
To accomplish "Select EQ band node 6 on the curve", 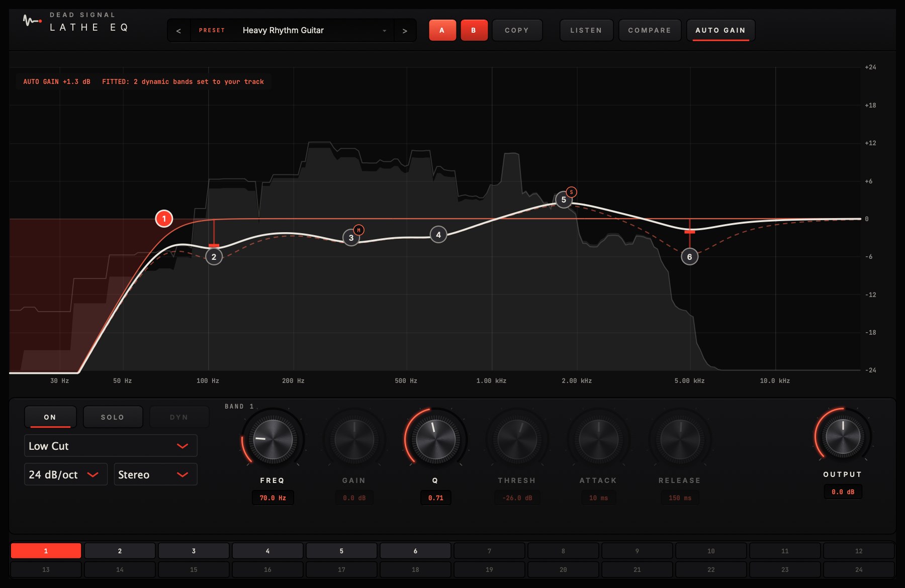I will [x=689, y=257].
